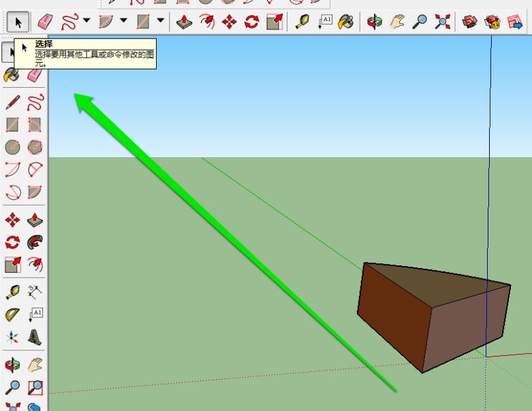Activate the Pan hand tool in top toolbar
Viewport: 532px width, 411px height.
coord(397,22)
